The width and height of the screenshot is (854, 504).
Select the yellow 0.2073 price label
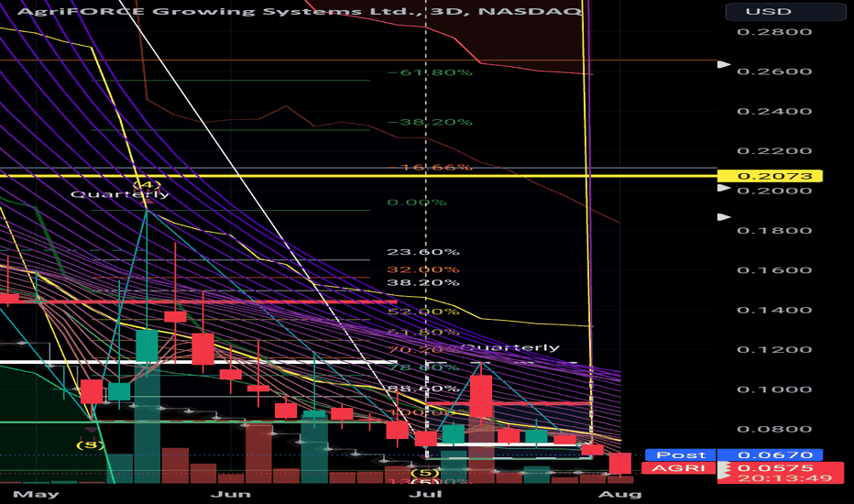(x=770, y=176)
